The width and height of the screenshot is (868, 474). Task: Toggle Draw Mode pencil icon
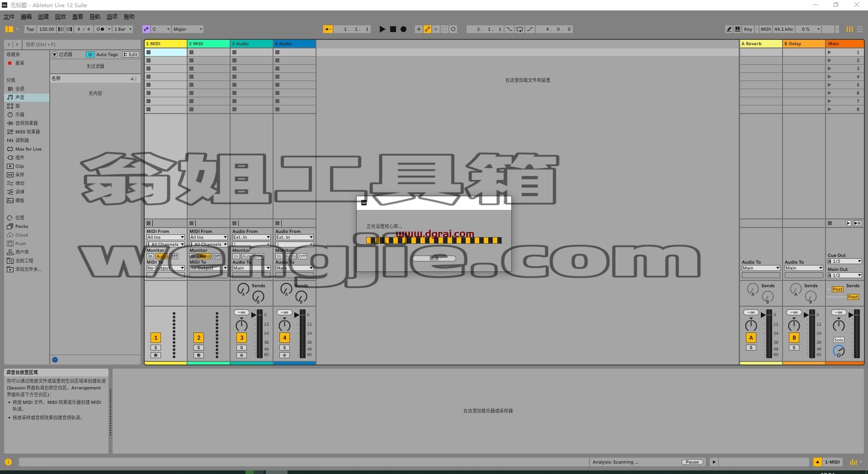729,29
